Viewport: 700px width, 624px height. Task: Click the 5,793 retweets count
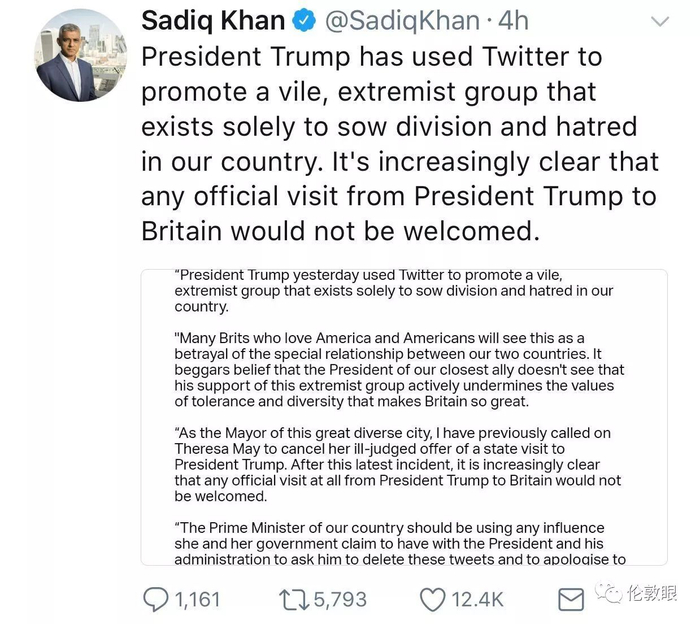point(340,600)
